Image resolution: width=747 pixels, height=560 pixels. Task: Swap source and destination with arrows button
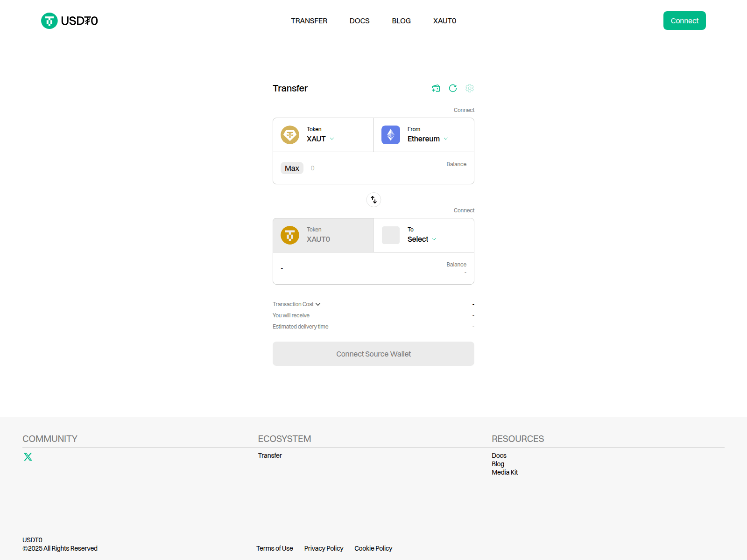[373, 200]
